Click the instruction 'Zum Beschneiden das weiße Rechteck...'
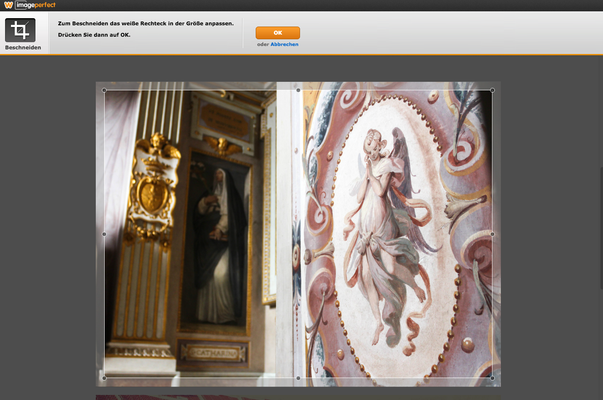This screenshot has height=400, width=603. (x=146, y=23)
